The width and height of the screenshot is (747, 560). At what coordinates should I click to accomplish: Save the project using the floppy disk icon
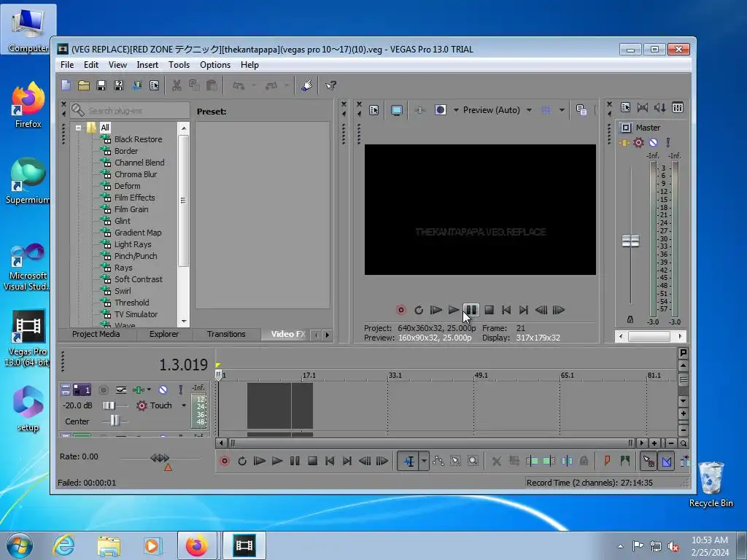(101, 85)
